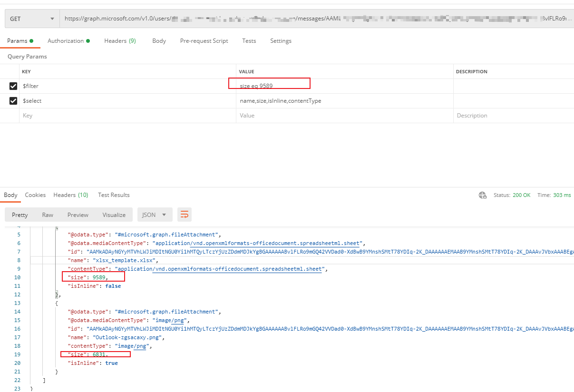Open the Headers (9) request tab

(x=120, y=41)
